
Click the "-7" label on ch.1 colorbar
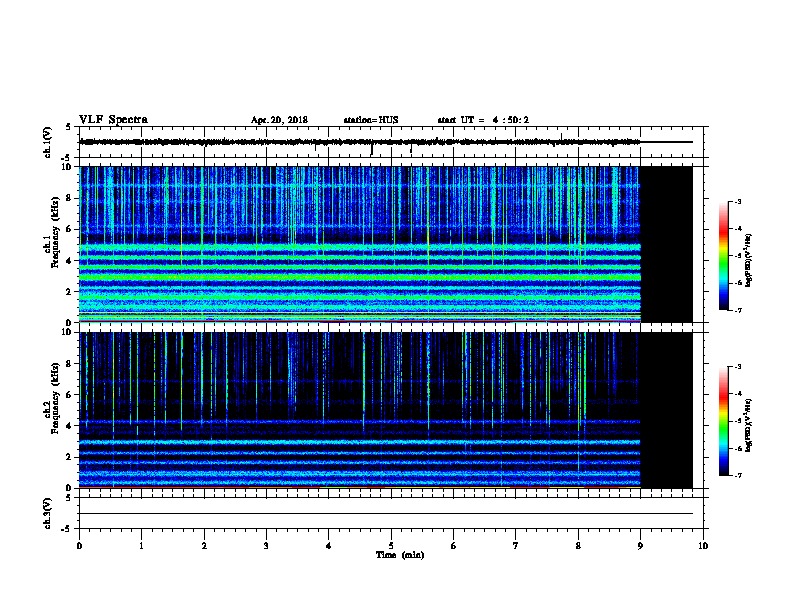[x=737, y=310]
